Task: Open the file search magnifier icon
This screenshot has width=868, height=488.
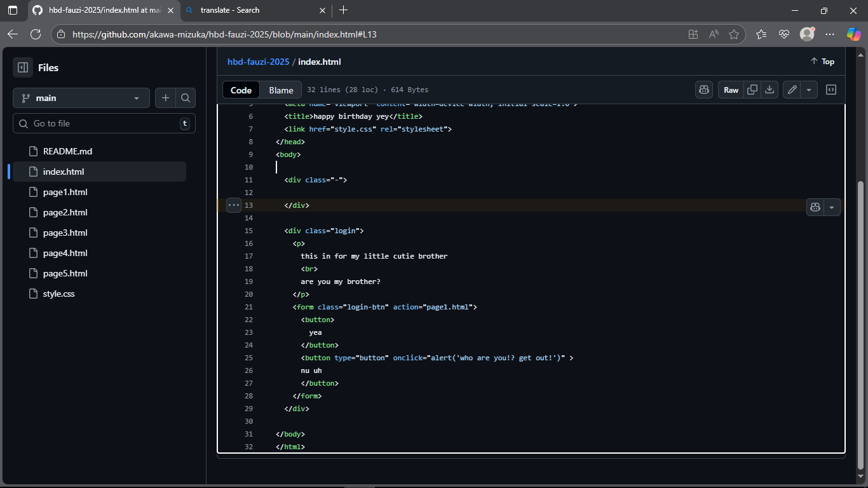Action: [x=186, y=98]
